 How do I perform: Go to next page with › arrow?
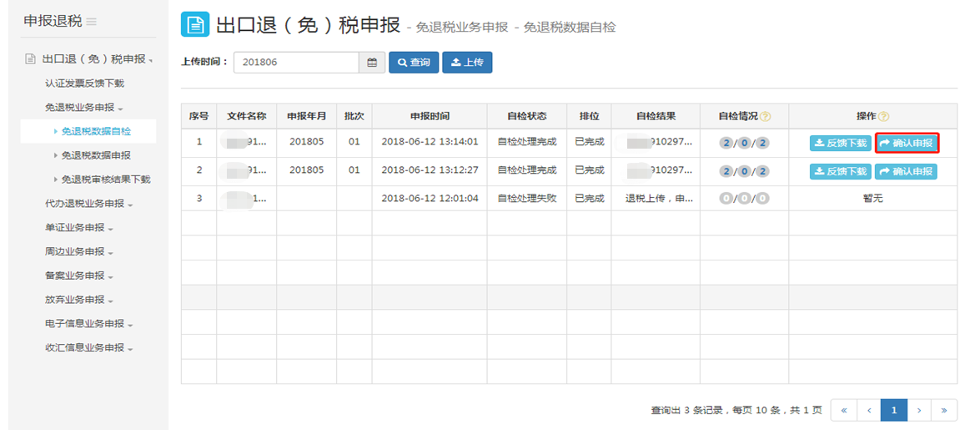(919, 410)
